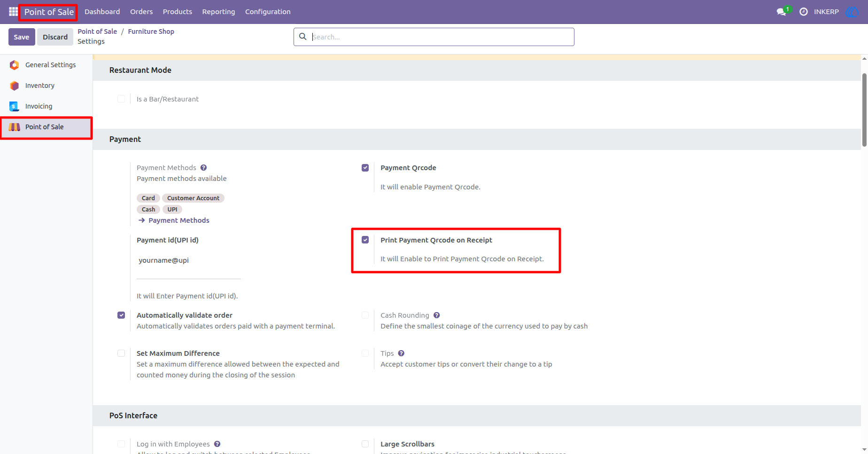The image size is (868, 454).
Task: Click the Customer Account payment tag
Action: pos(193,198)
